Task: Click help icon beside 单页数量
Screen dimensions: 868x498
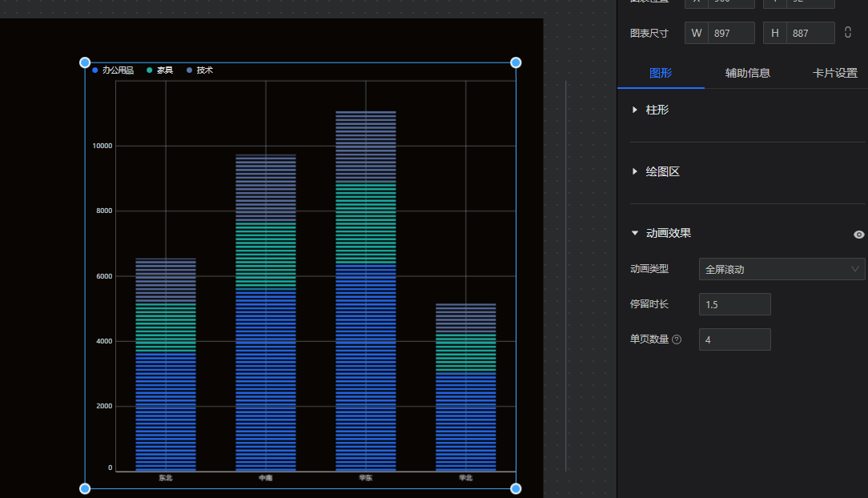Action: [677, 339]
